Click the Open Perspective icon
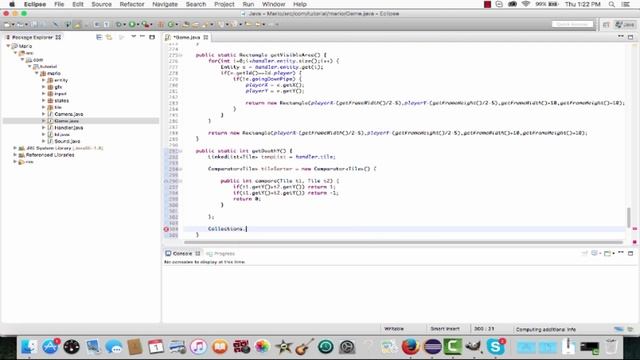This screenshot has height=360, width=640. [606, 24]
